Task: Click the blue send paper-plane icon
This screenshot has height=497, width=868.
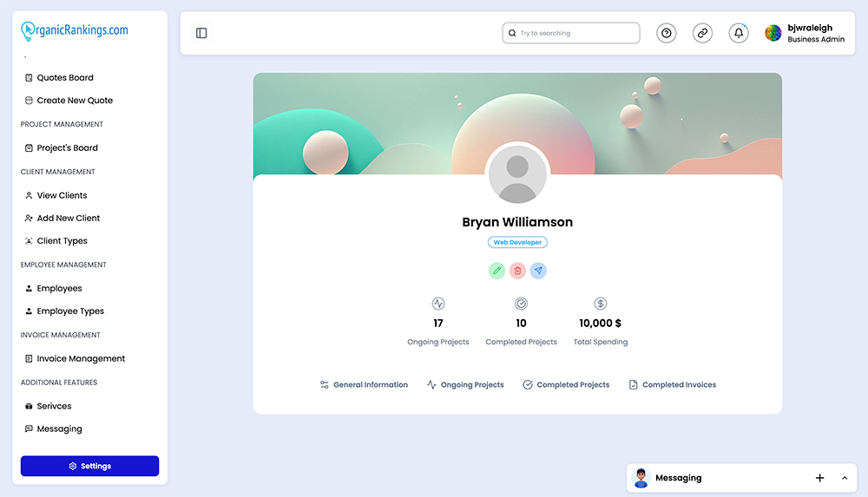Action: point(539,271)
